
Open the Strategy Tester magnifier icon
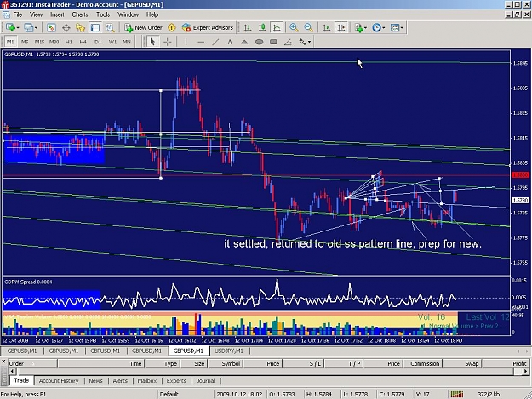coord(110,28)
